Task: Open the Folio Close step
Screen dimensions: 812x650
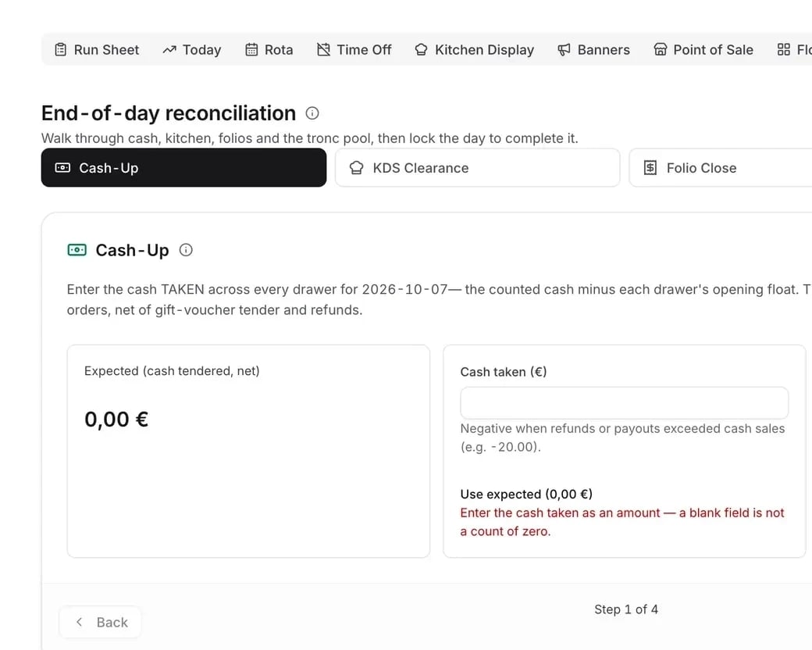Action: [x=721, y=168]
